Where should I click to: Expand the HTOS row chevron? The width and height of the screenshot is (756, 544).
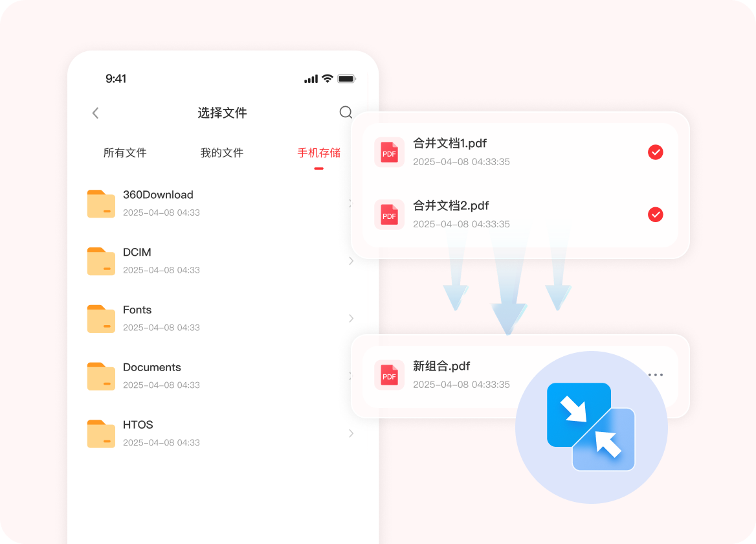pyautogui.click(x=351, y=433)
